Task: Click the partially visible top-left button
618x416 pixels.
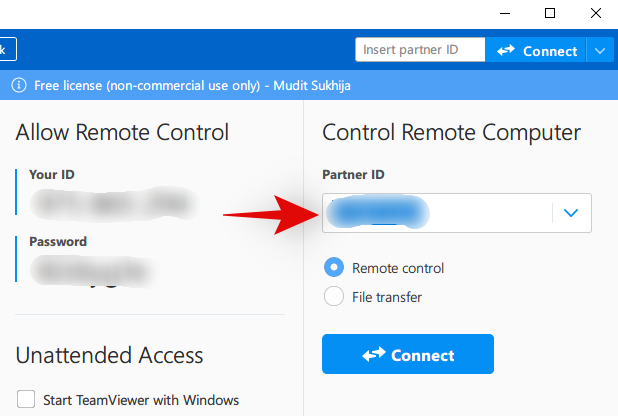Action: tap(7, 49)
